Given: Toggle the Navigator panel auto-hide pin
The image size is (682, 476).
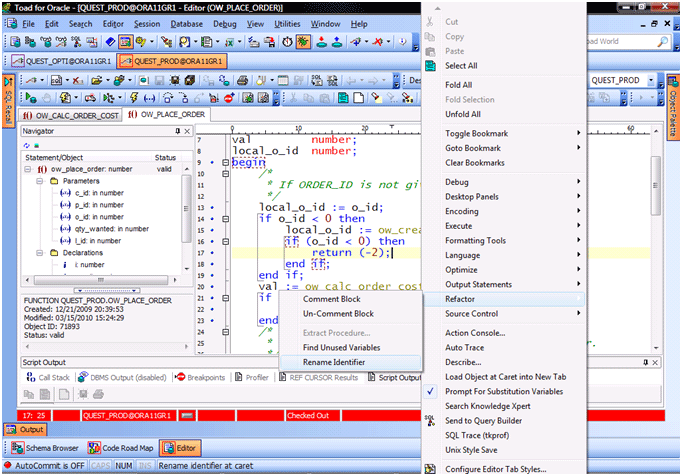Looking at the screenshot, I should click(x=177, y=131).
